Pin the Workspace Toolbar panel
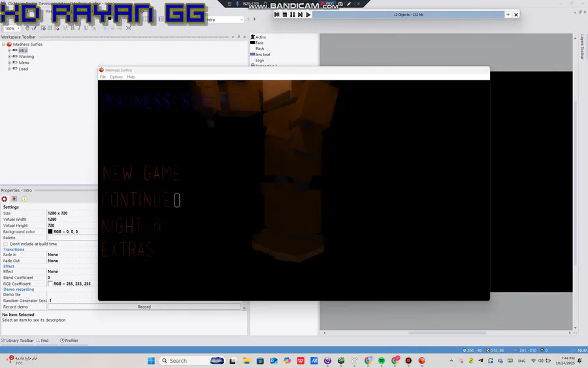Image resolution: width=588 pixels, height=368 pixels. coord(239,37)
